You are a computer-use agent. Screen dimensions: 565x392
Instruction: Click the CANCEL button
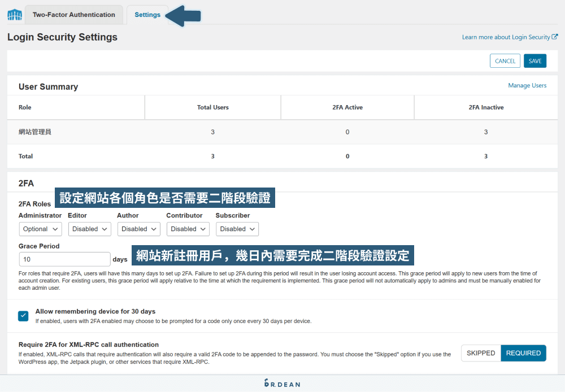505,60
